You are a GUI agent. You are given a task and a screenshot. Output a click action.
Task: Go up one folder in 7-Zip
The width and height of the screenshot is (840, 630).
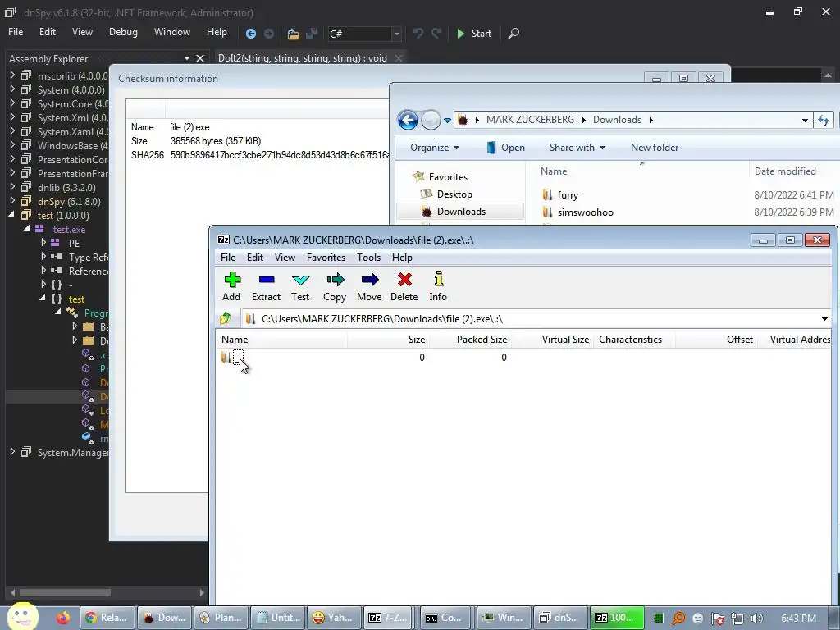coord(226,318)
